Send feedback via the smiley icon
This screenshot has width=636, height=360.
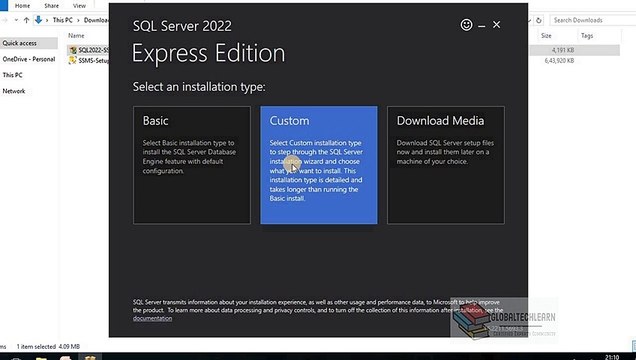(466, 25)
